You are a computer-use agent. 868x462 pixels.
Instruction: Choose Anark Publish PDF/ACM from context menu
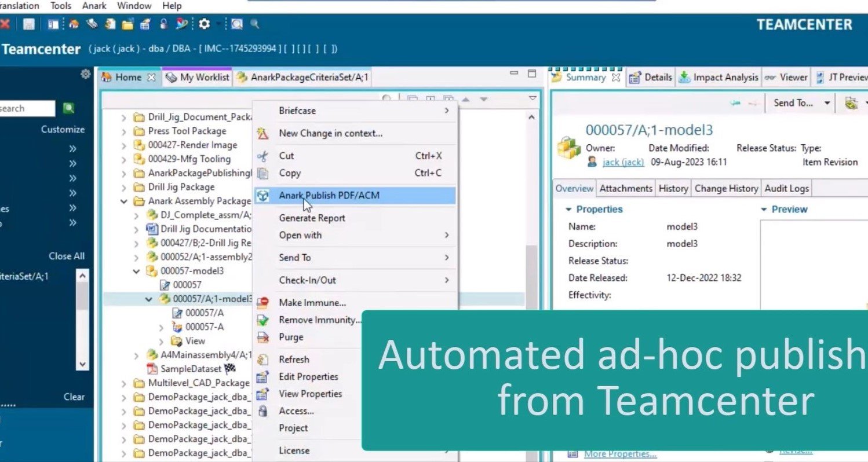tap(355, 196)
